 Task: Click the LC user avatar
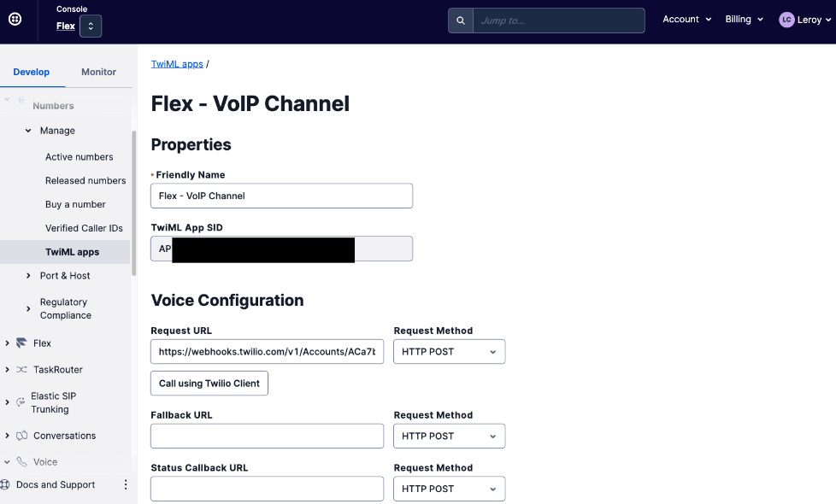(786, 20)
